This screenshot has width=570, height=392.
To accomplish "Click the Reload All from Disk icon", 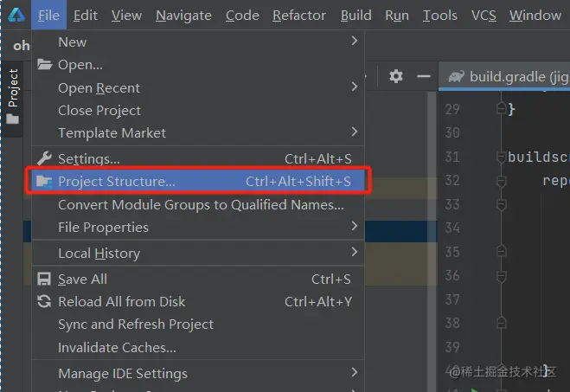I will [44, 302].
